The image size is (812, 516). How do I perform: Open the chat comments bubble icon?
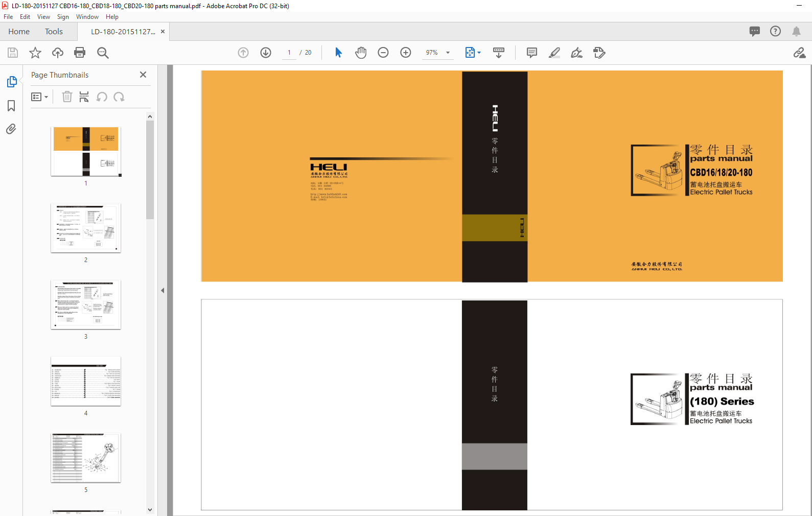755,31
